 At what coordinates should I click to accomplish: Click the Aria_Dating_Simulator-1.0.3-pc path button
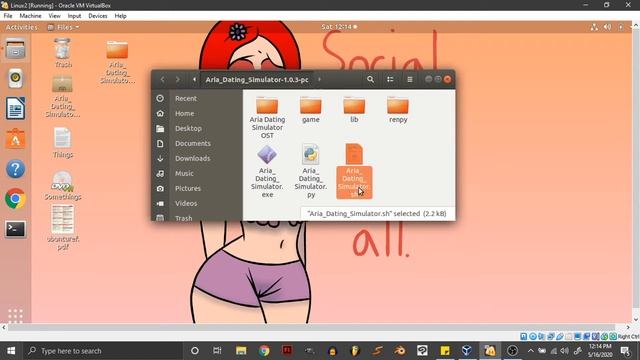click(x=257, y=80)
